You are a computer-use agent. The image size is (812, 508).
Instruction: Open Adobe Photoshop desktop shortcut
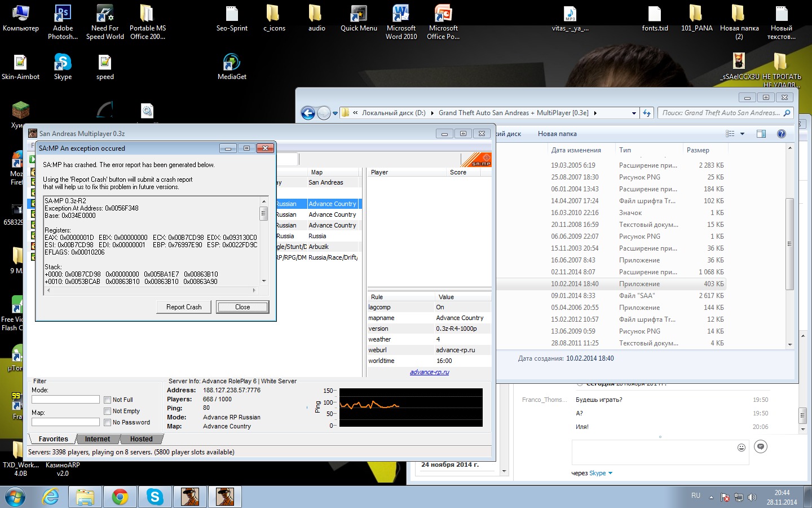pyautogui.click(x=63, y=23)
